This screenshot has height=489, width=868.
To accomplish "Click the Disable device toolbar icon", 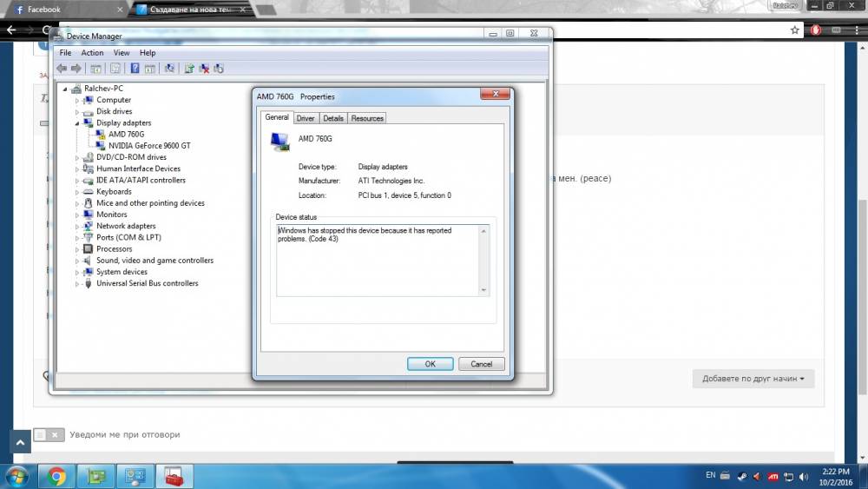I will tap(219, 68).
